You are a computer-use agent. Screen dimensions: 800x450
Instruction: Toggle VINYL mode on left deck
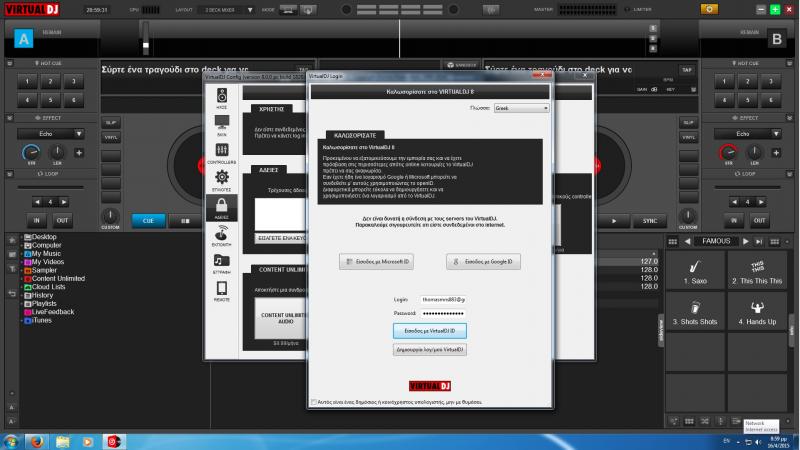(111, 137)
